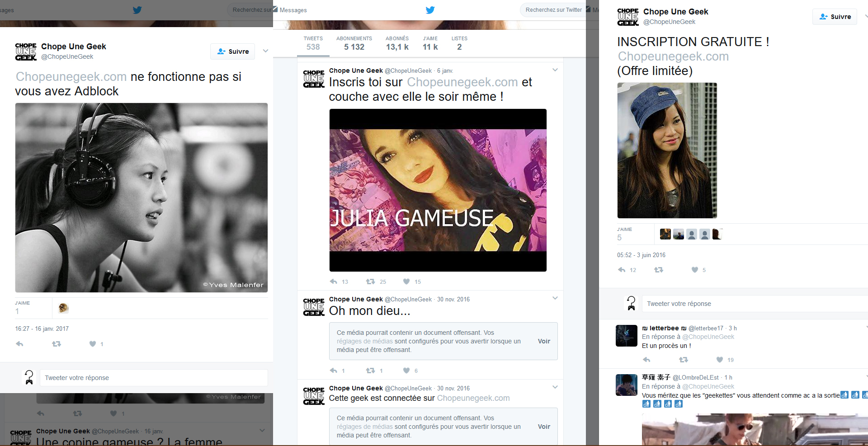
Task: Open the Chopeunegeek.com link in Adblock tweet
Action: click(x=71, y=77)
